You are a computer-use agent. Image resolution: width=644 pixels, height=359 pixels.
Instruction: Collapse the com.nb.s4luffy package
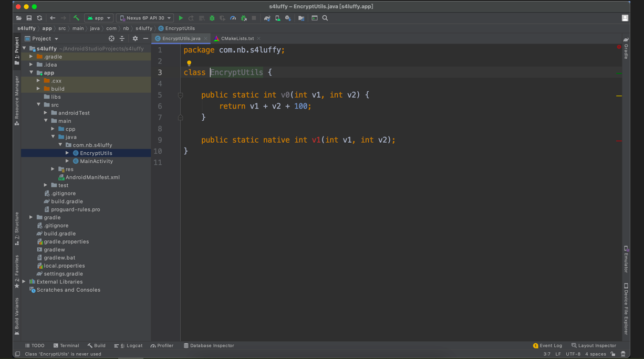pyautogui.click(x=60, y=145)
